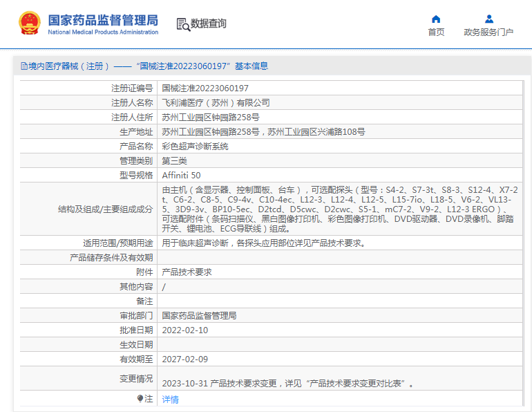This screenshot has width=532, height=412.
Task: Click structure composition description paragraph
Action: 340,209
